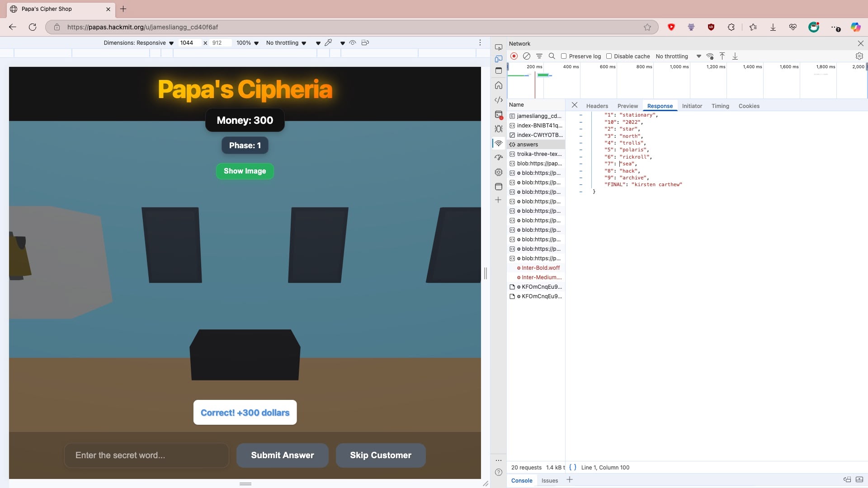Click the Show Image button
This screenshot has height=488, width=868.
pos(245,171)
